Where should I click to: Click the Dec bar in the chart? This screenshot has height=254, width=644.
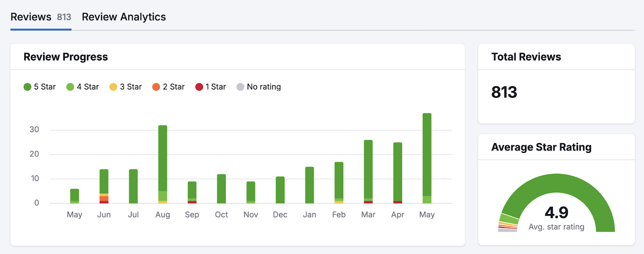coord(280,189)
